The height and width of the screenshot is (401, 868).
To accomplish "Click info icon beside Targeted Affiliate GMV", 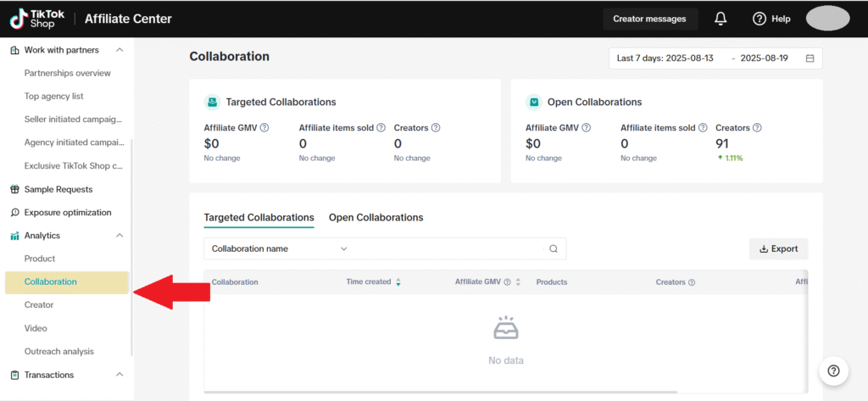I will (x=264, y=128).
